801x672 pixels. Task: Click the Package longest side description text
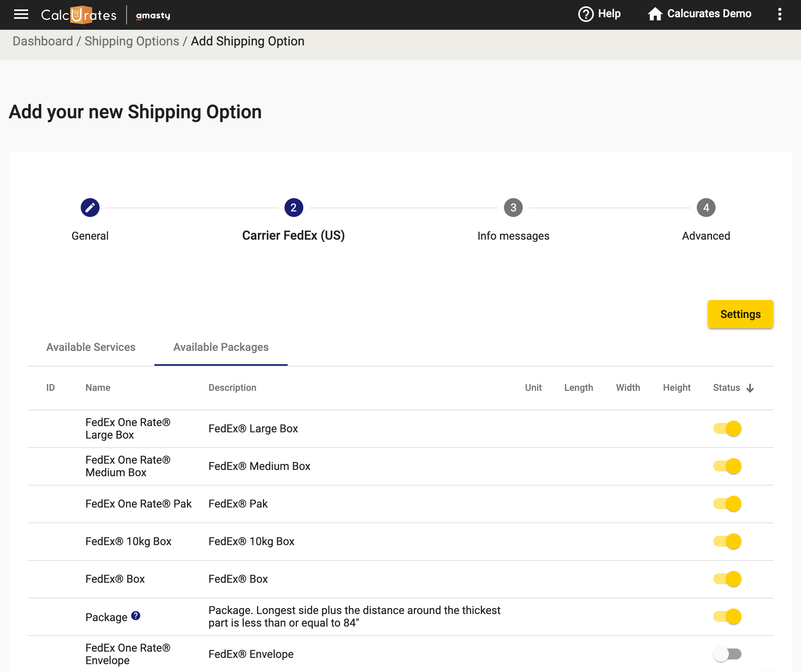pyautogui.click(x=355, y=616)
